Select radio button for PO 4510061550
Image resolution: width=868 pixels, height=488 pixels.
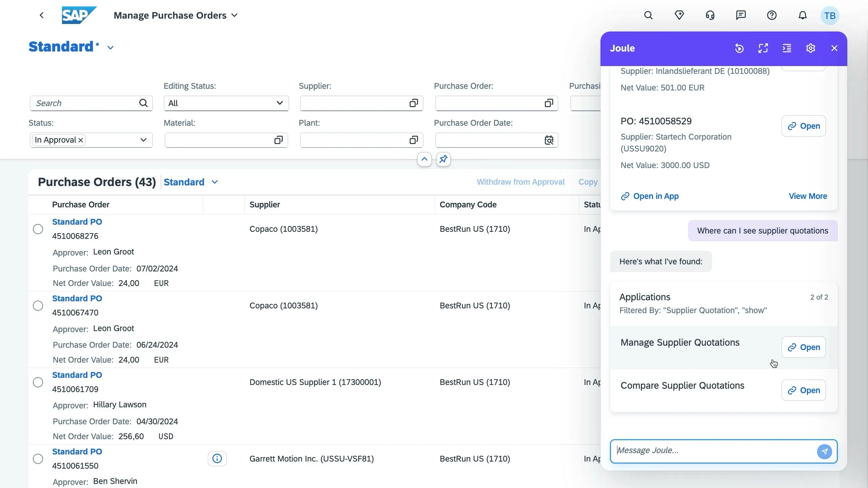coord(38,459)
